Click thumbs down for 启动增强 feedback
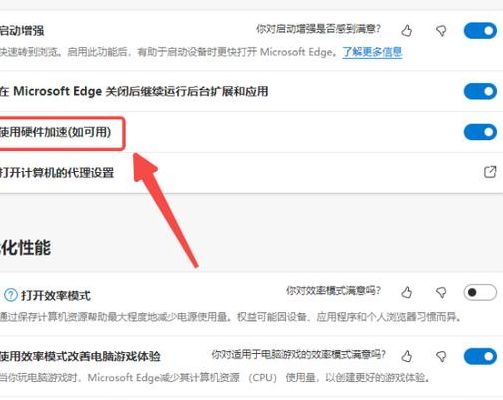503x400 pixels. (x=441, y=31)
